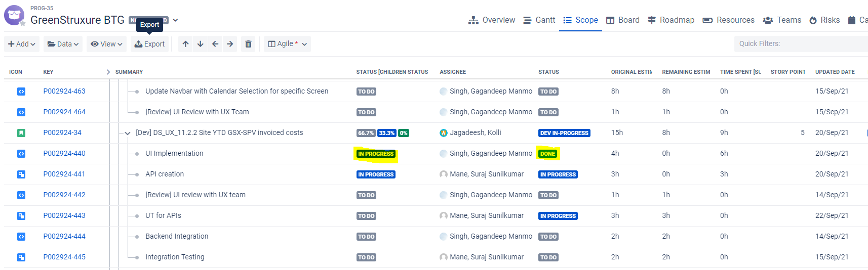The width and height of the screenshot is (868, 270).
Task: Select summary 'API creation'
Action: coord(165,174)
